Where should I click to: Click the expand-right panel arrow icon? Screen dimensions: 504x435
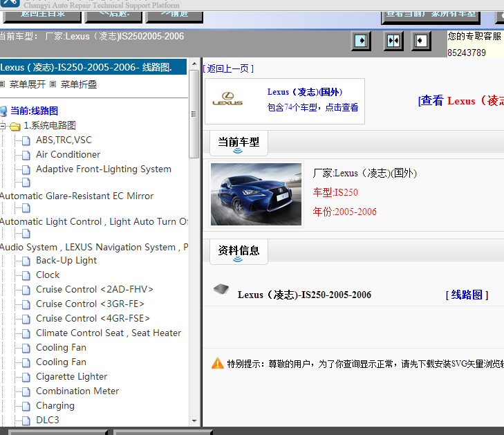tap(361, 41)
